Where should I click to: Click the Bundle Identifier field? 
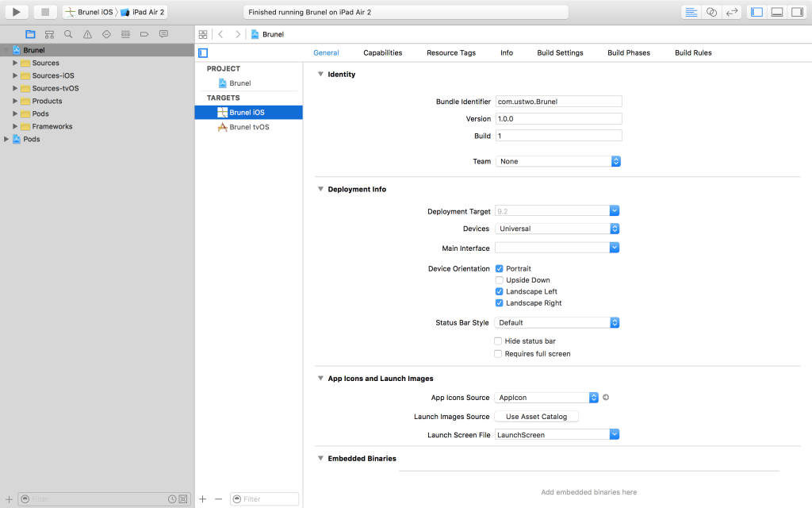pos(559,102)
